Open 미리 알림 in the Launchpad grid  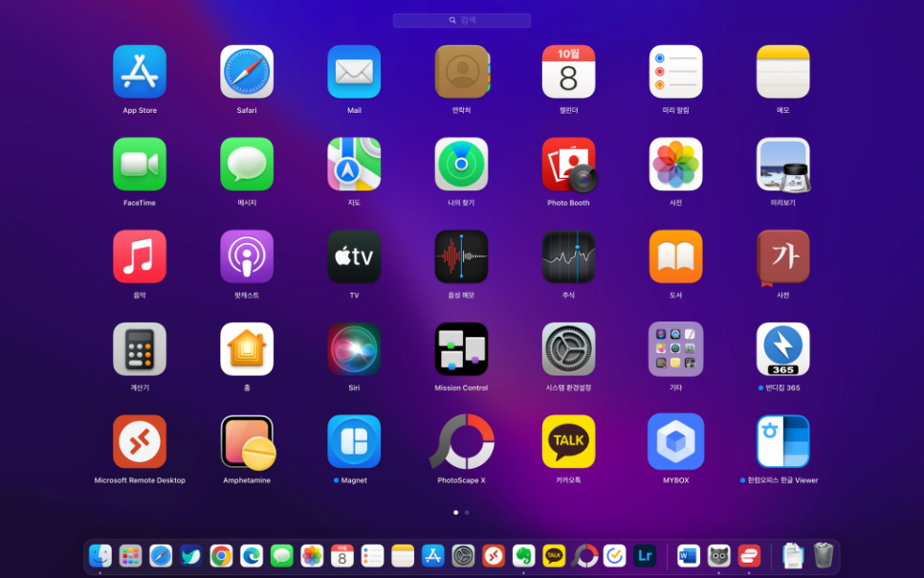(x=676, y=72)
